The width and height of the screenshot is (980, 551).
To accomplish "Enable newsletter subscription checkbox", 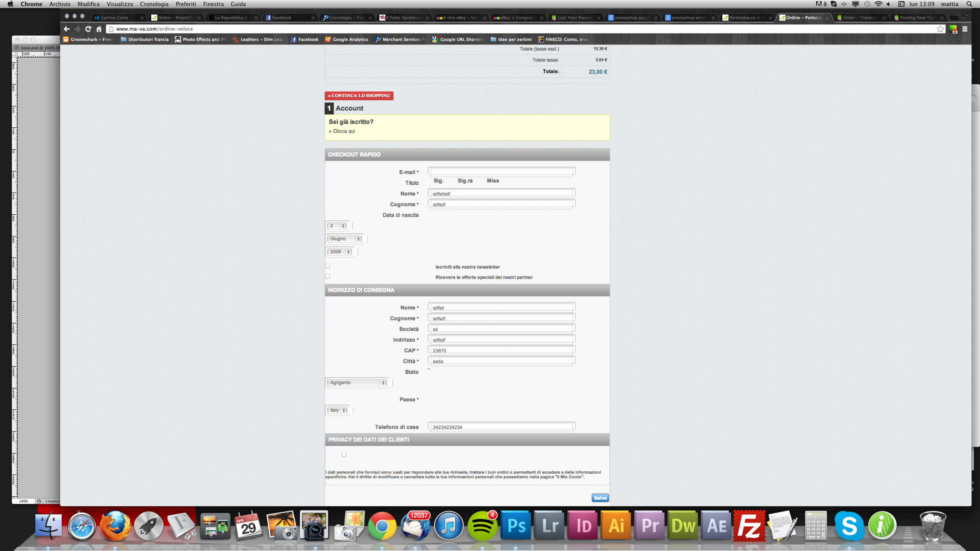I will pyautogui.click(x=327, y=266).
